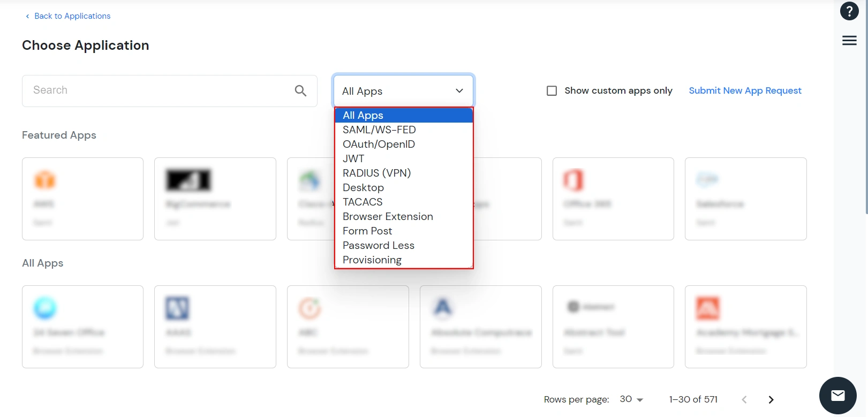This screenshot has width=868, height=417.
Task: Select SAML/WS-FED option
Action: pos(404,130)
